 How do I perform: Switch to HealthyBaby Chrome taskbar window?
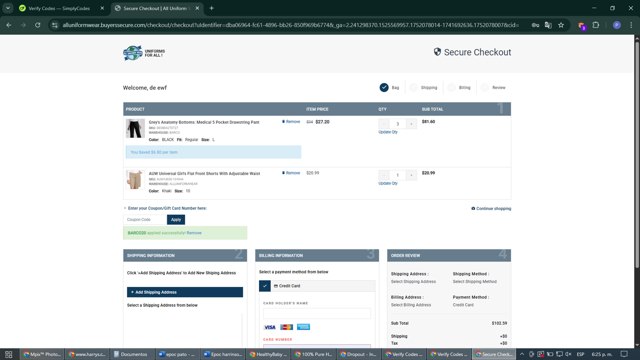point(268,354)
